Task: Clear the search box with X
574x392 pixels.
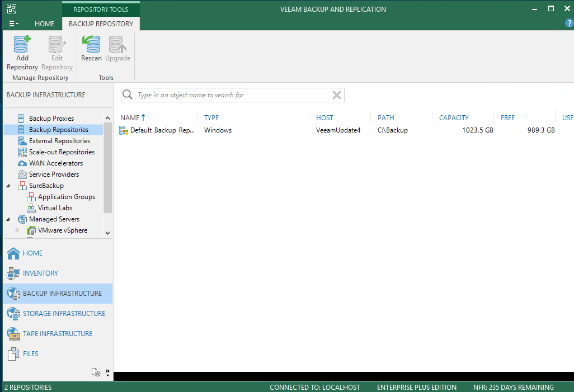Action: point(337,95)
